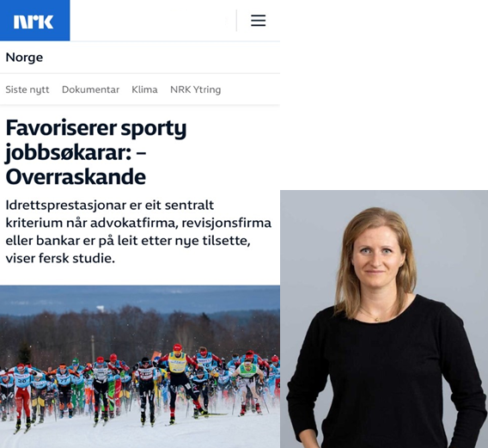
Task: Open the hamburger menu
Action: point(258,21)
